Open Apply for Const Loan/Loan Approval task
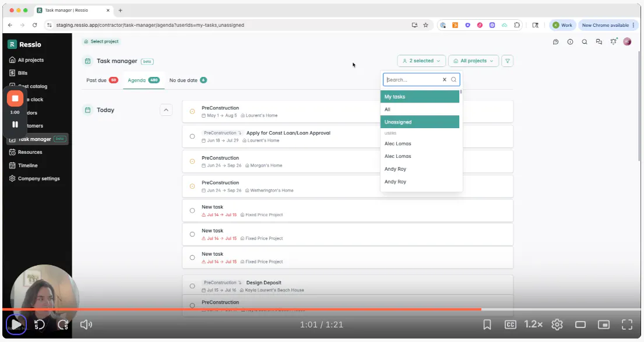The width and height of the screenshot is (644, 342). pos(288,133)
